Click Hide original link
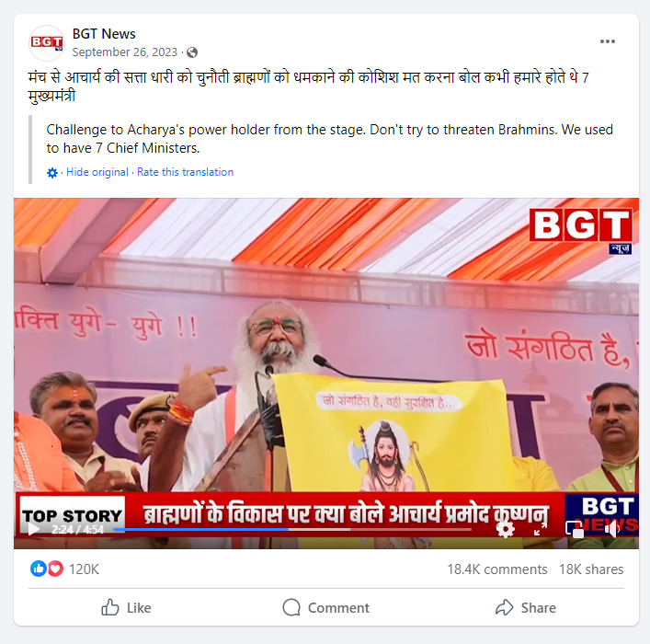650x644 pixels. coord(97,172)
